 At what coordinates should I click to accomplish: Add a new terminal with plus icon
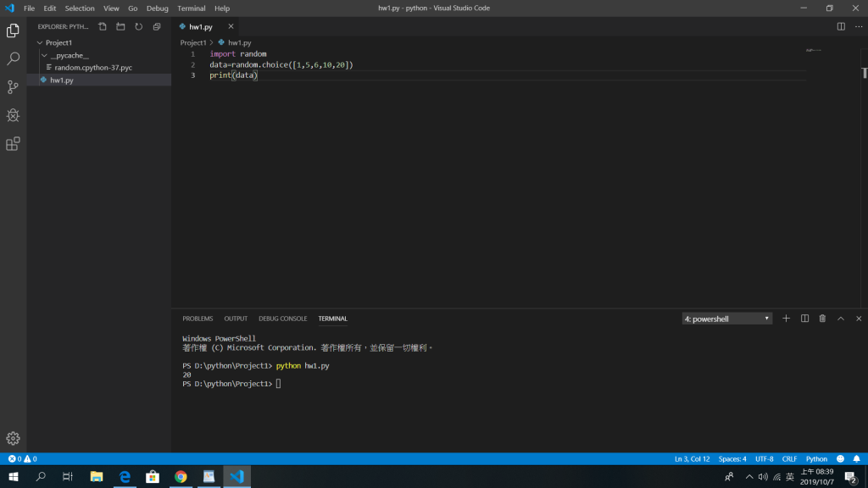click(786, 319)
